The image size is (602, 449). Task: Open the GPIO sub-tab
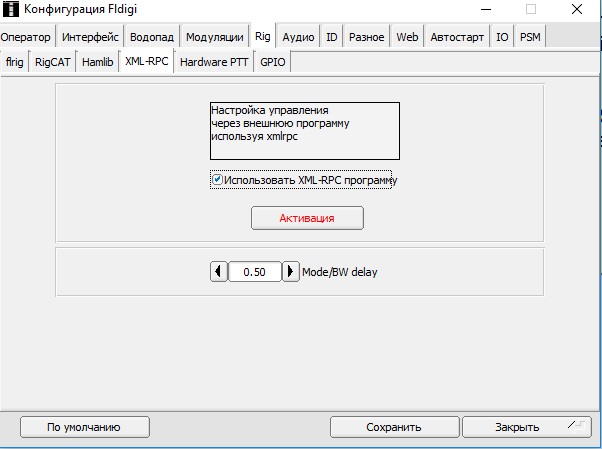pyautogui.click(x=272, y=61)
